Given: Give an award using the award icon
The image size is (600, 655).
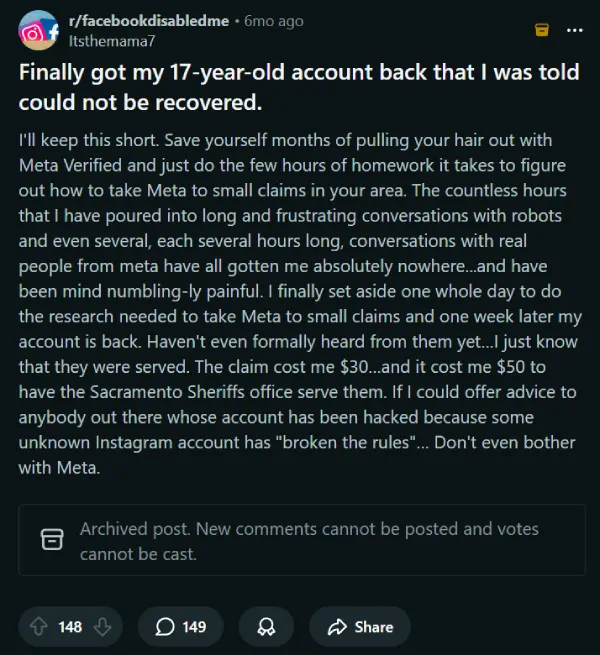Looking at the screenshot, I should (266, 627).
